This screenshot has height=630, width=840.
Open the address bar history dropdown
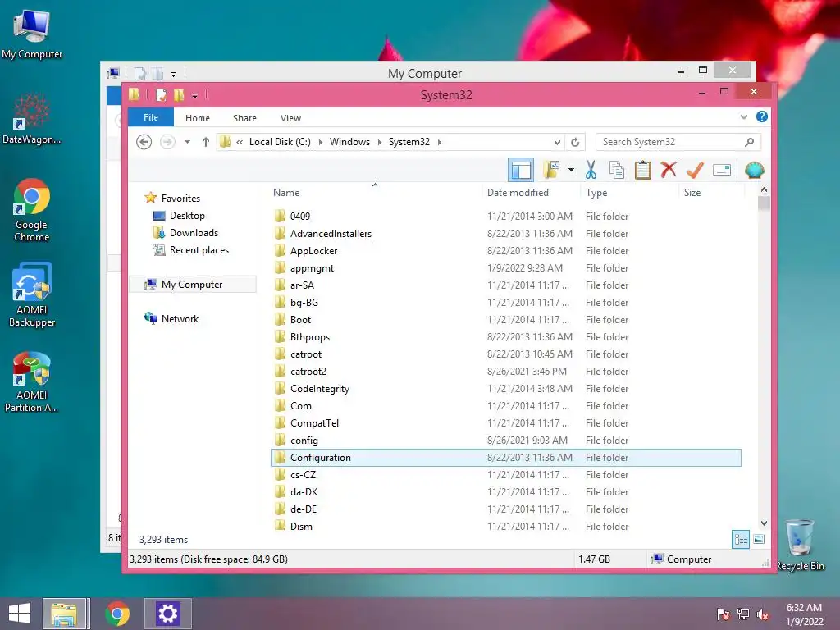click(557, 142)
